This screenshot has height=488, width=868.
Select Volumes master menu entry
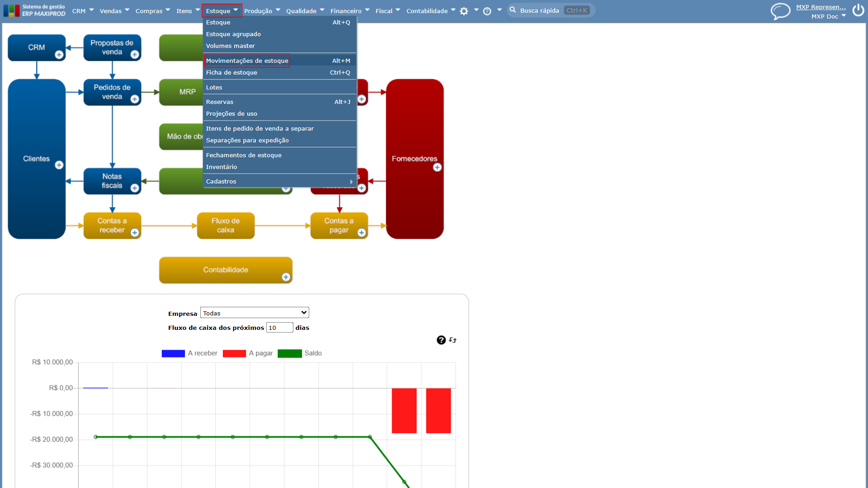click(280, 46)
